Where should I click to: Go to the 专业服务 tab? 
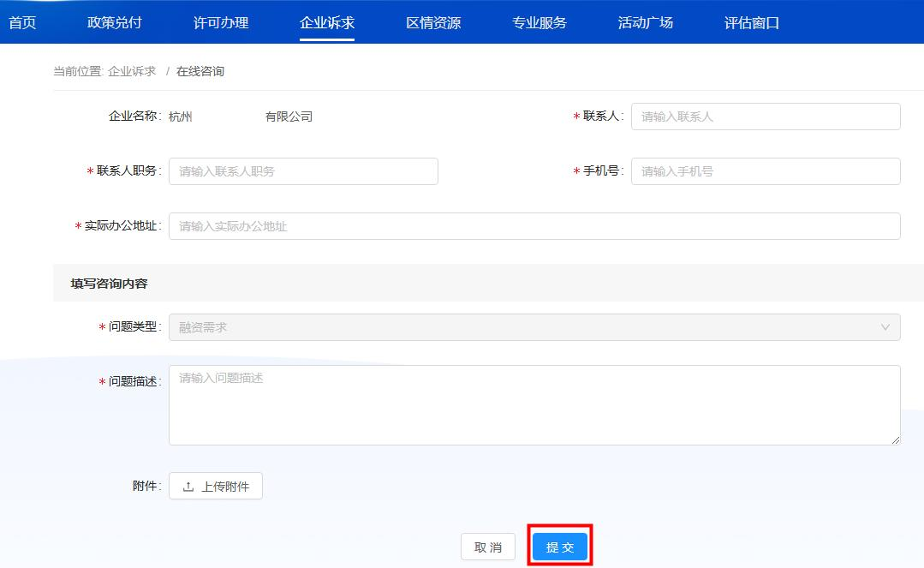coord(539,22)
